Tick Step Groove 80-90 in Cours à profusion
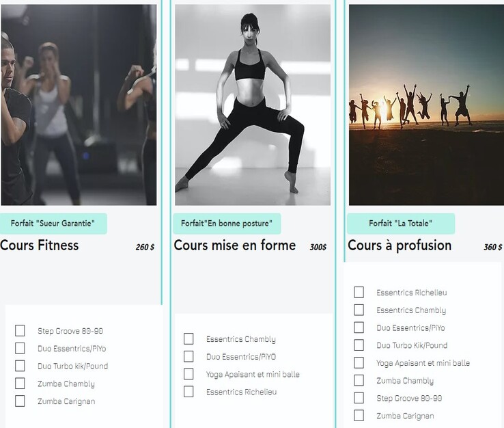The width and height of the screenshot is (504, 428). 359,398
